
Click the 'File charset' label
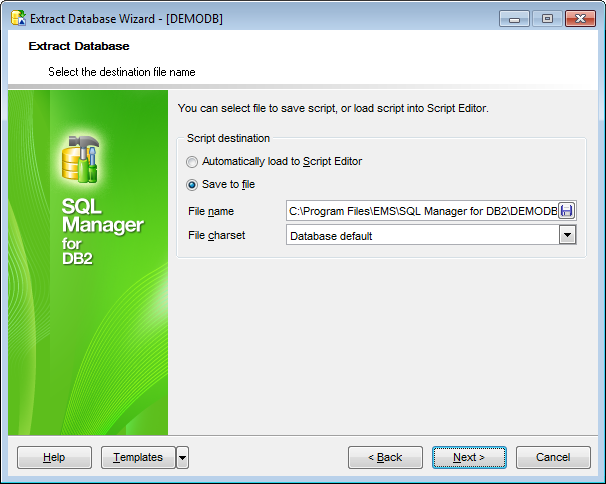216,235
